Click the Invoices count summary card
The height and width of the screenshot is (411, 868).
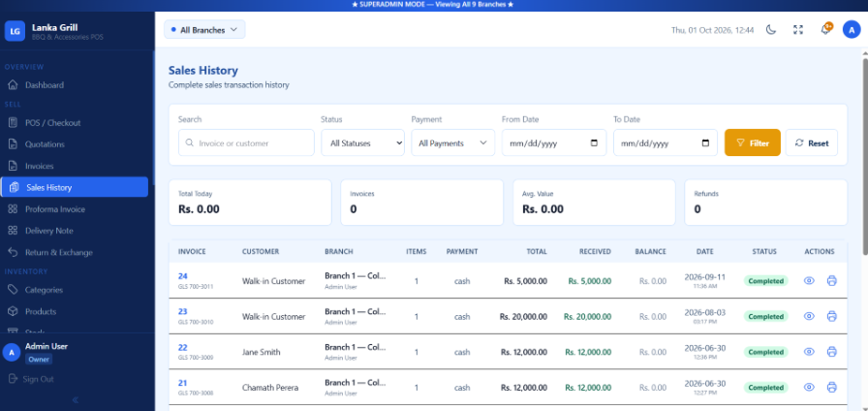(421, 203)
